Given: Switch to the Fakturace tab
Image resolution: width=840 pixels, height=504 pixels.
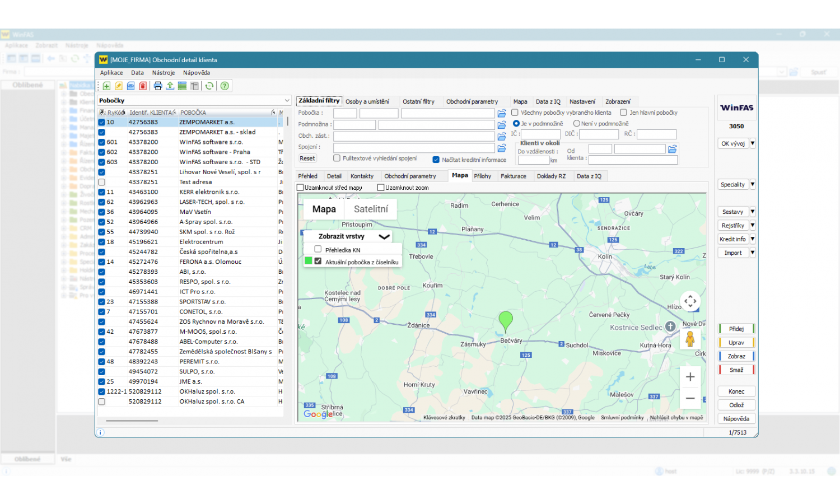Looking at the screenshot, I should pos(513,176).
